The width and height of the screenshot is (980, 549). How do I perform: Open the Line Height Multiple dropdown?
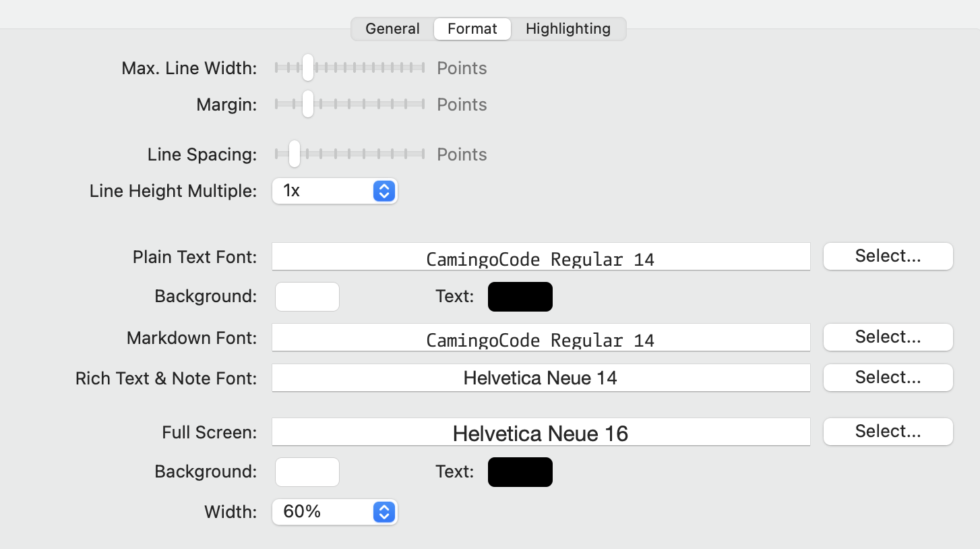(335, 191)
